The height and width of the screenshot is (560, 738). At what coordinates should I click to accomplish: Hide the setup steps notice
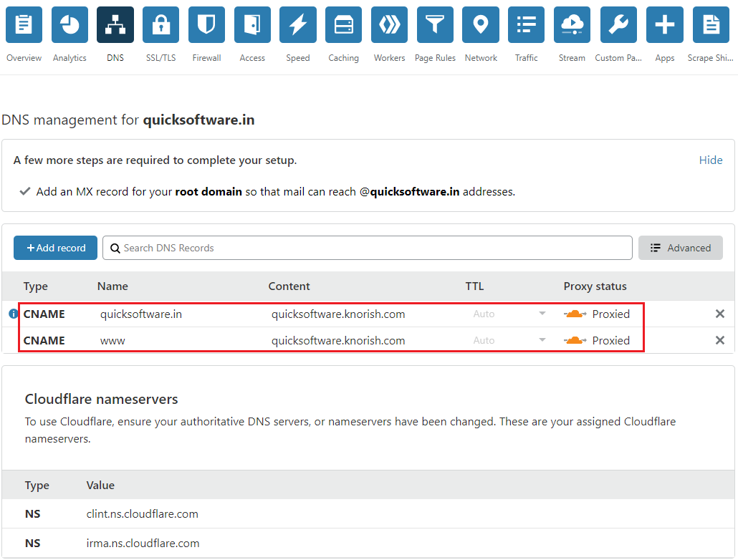click(x=710, y=160)
